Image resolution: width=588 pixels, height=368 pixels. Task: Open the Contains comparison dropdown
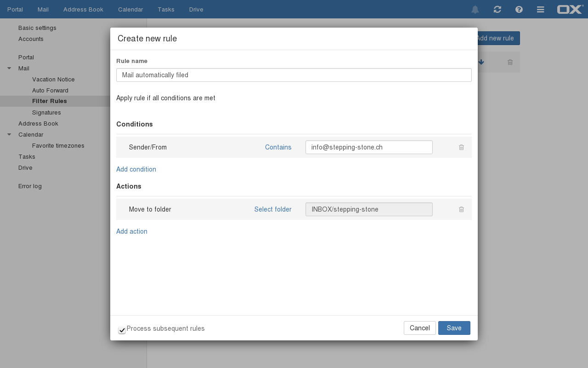click(278, 147)
